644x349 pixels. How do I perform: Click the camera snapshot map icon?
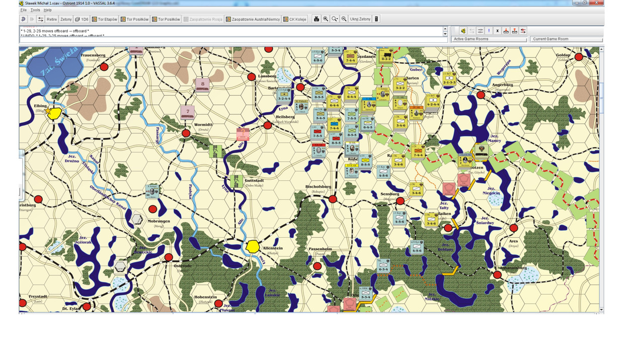316,19
